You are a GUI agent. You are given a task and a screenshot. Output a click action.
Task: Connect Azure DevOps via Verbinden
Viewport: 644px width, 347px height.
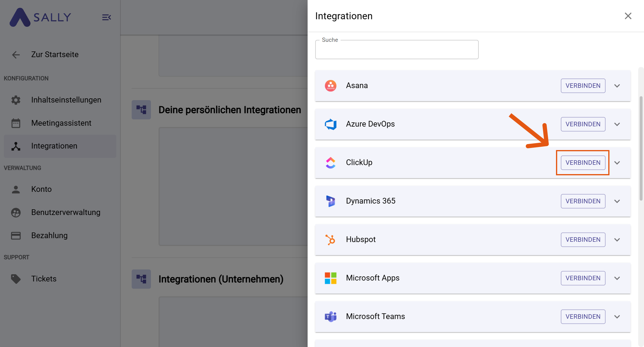pyautogui.click(x=583, y=124)
